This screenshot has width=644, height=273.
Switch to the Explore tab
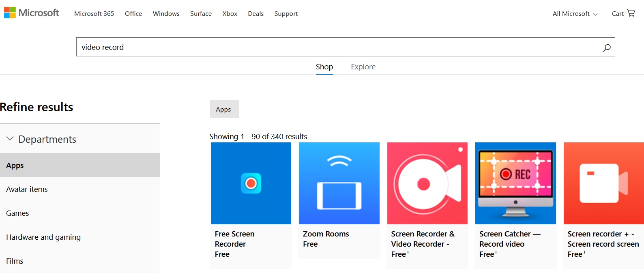(x=363, y=67)
